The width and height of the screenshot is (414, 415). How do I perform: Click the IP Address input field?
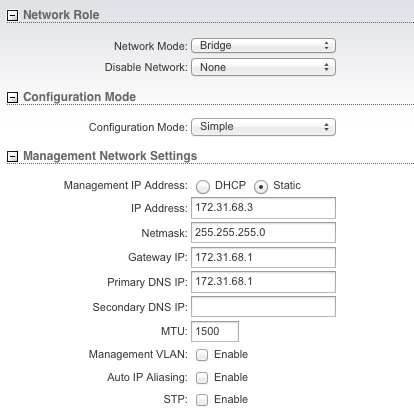click(263, 208)
